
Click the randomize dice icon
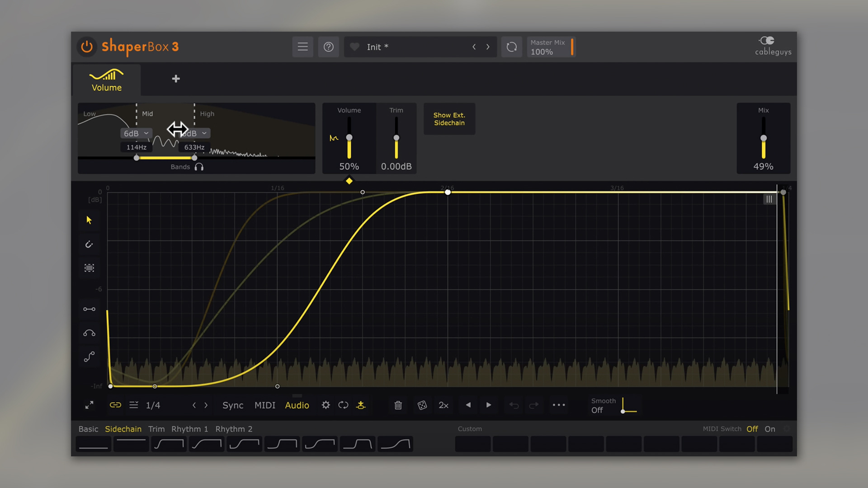tap(422, 405)
